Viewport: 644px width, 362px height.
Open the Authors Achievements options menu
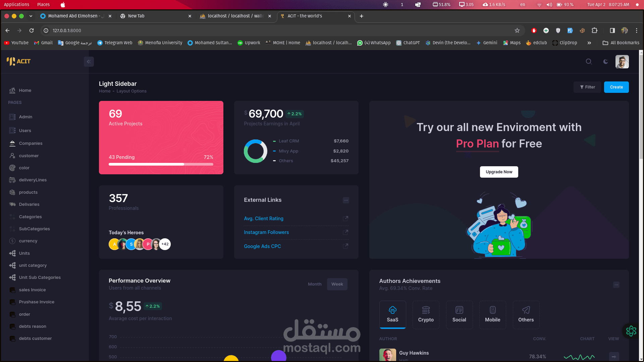(616, 285)
